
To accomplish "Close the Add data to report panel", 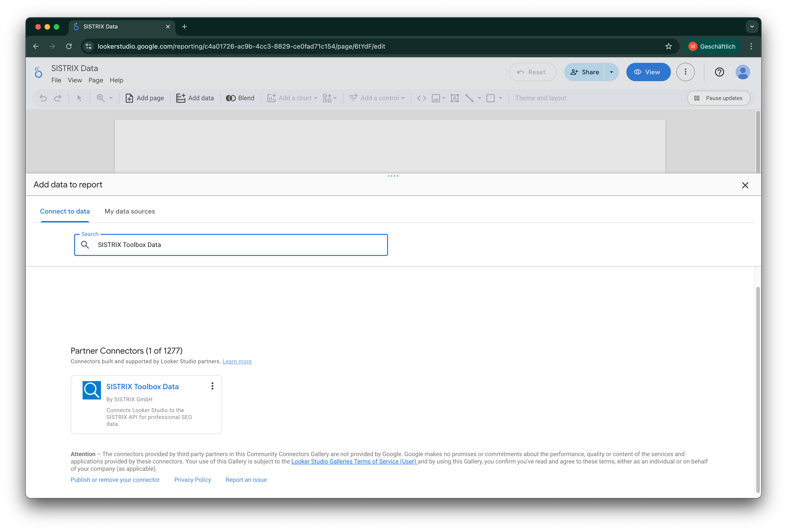I will click(745, 185).
